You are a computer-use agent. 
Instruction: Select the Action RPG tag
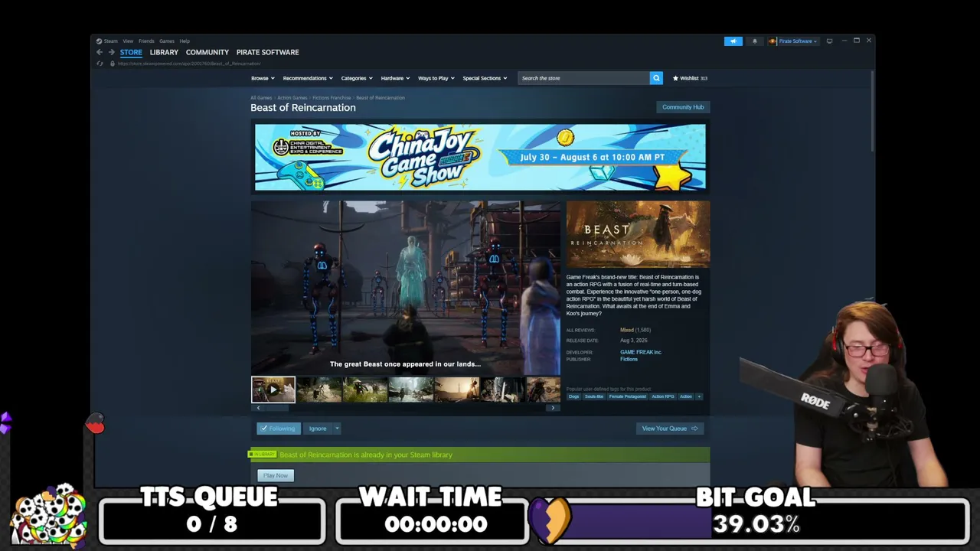663,396
